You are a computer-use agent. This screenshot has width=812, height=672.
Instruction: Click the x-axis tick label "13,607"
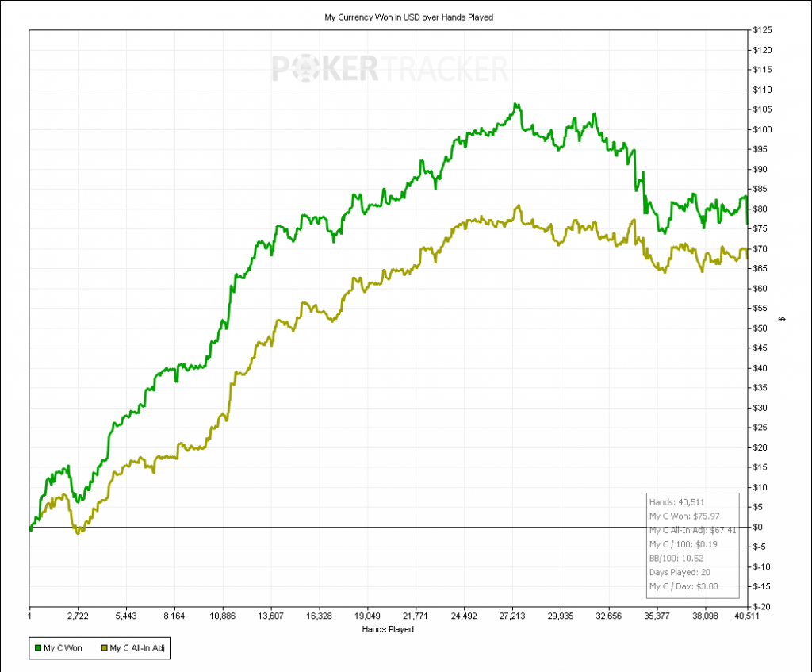(x=270, y=616)
